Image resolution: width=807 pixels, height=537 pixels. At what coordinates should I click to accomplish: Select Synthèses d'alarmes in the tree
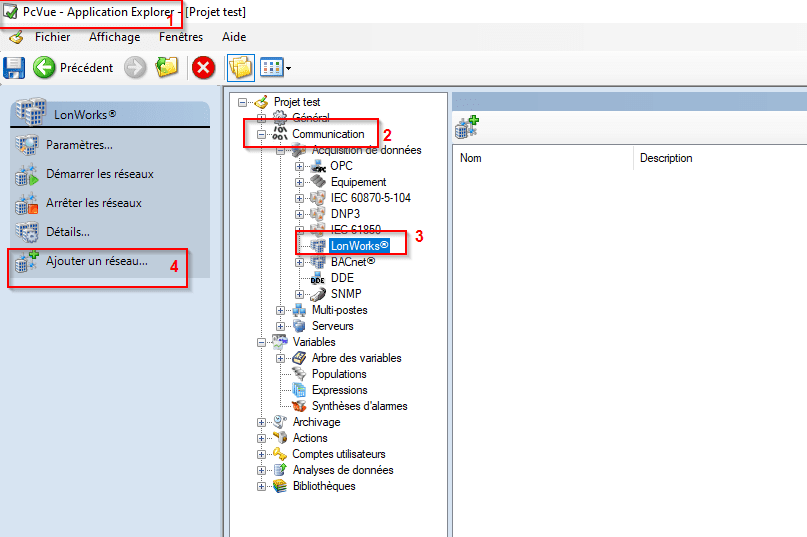359,406
